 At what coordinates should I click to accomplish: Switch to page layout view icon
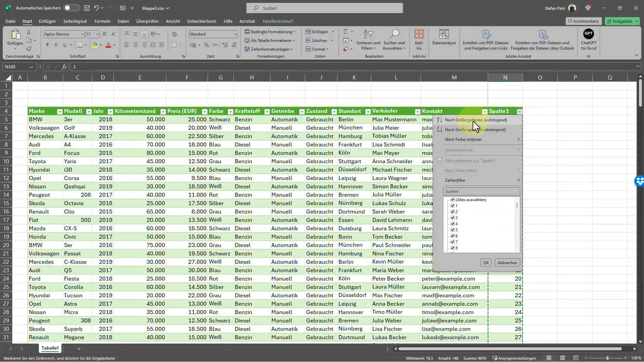point(562,358)
